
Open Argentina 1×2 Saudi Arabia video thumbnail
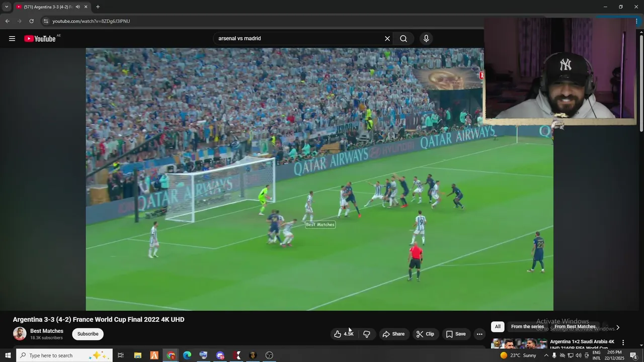[519, 343]
